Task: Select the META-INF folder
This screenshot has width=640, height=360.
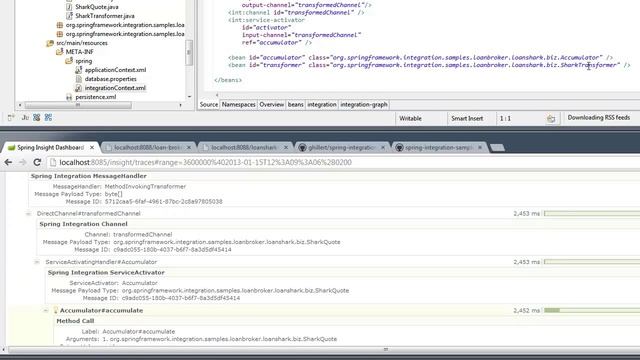Action: click(x=79, y=52)
